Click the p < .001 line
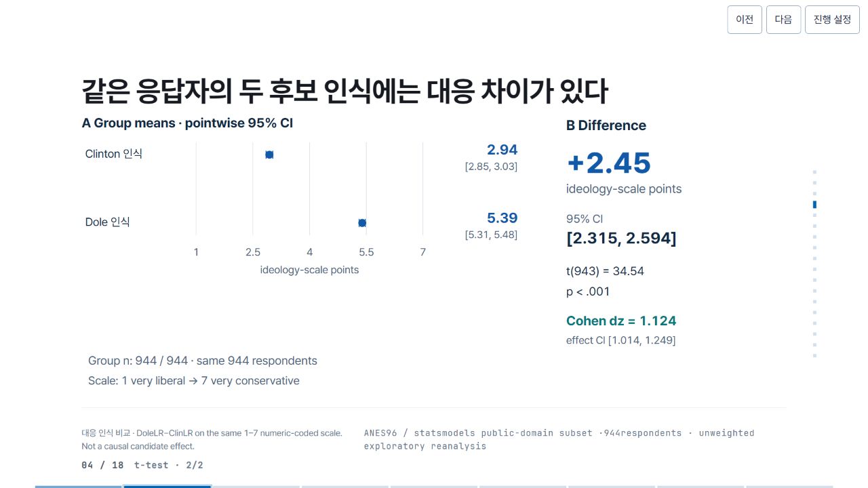 coord(588,292)
